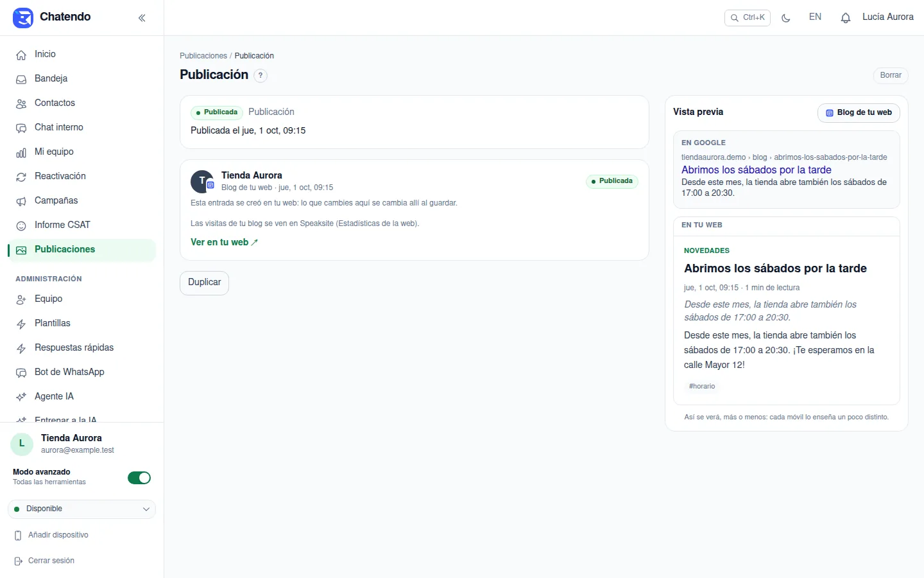
Task: Open Ver en tu web link
Action: coord(224,242)
